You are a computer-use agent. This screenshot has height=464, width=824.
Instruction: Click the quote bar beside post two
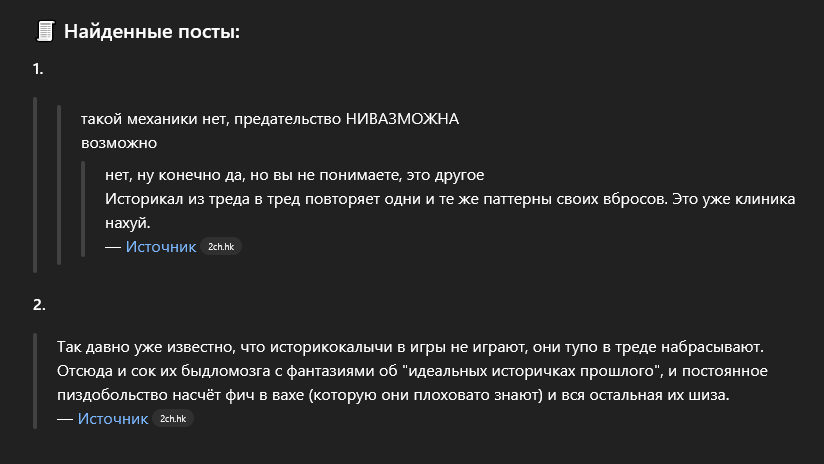[35, 381]
